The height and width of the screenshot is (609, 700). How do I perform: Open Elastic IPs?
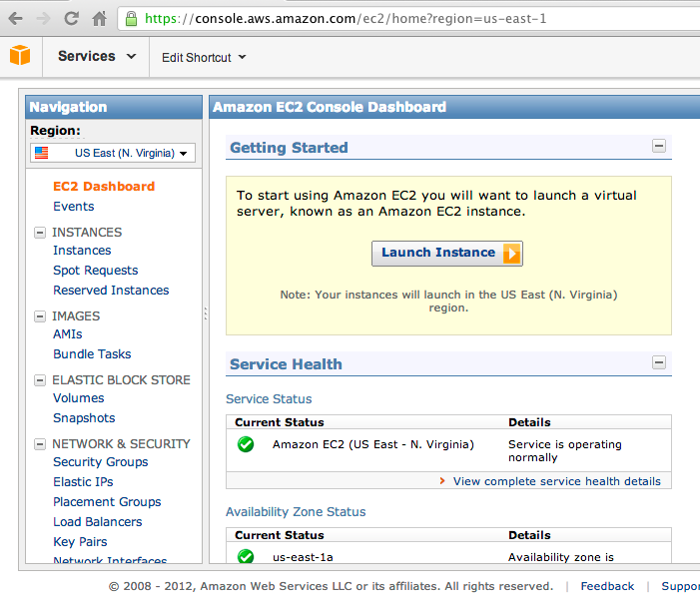click(x=83, y=482)
